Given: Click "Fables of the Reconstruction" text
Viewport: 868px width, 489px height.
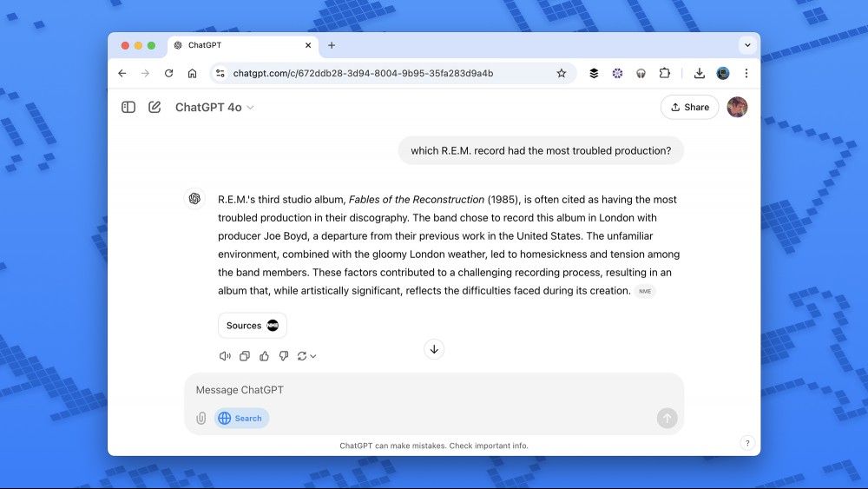Looking at the screenshot, I should click(417, 200).
